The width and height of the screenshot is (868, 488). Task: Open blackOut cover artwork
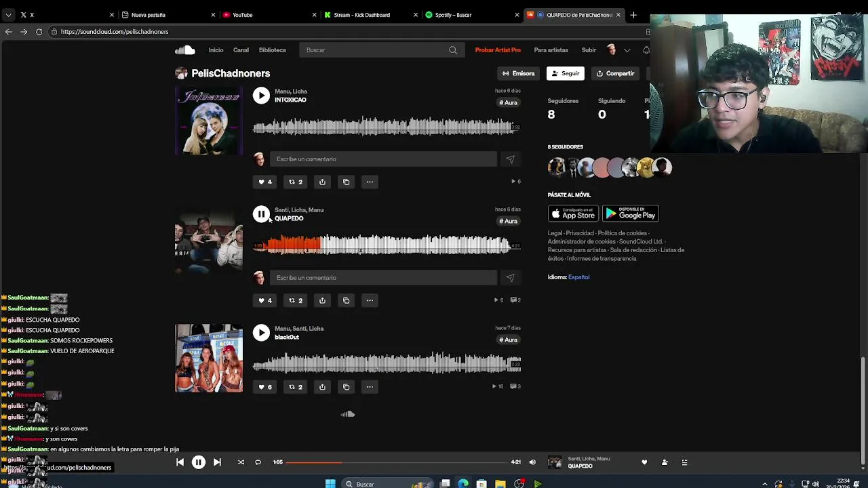point(209,358)
